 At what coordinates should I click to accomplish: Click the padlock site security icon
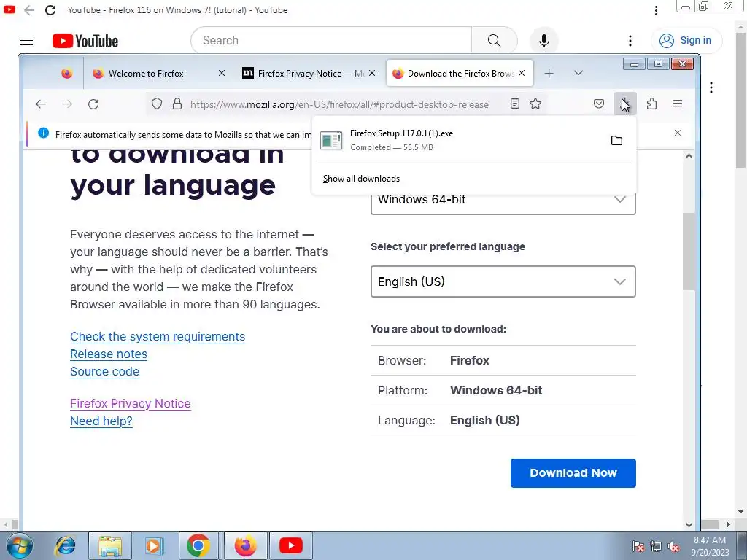177,104
